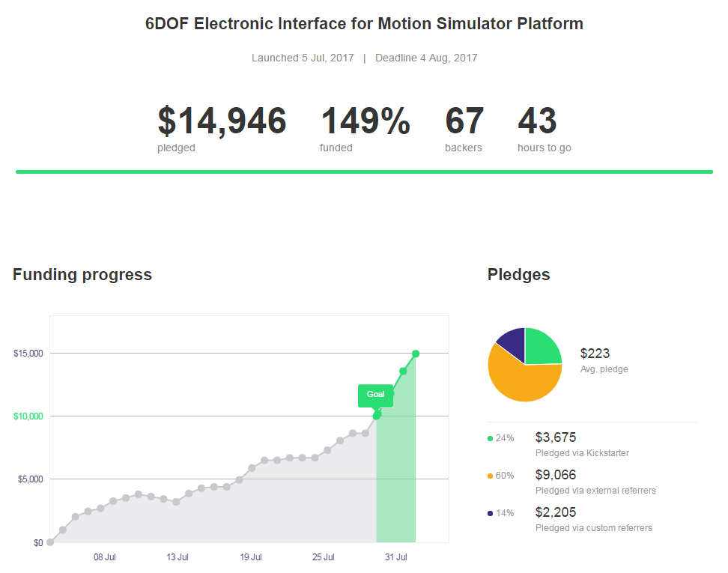Click the $9,066 external referrers amount

pos(556,475)
